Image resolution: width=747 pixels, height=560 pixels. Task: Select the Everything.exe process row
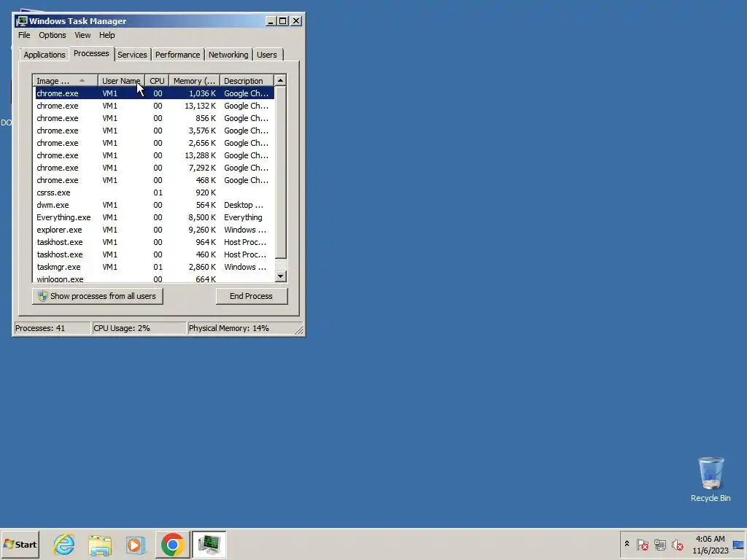(x=154, y=217)
